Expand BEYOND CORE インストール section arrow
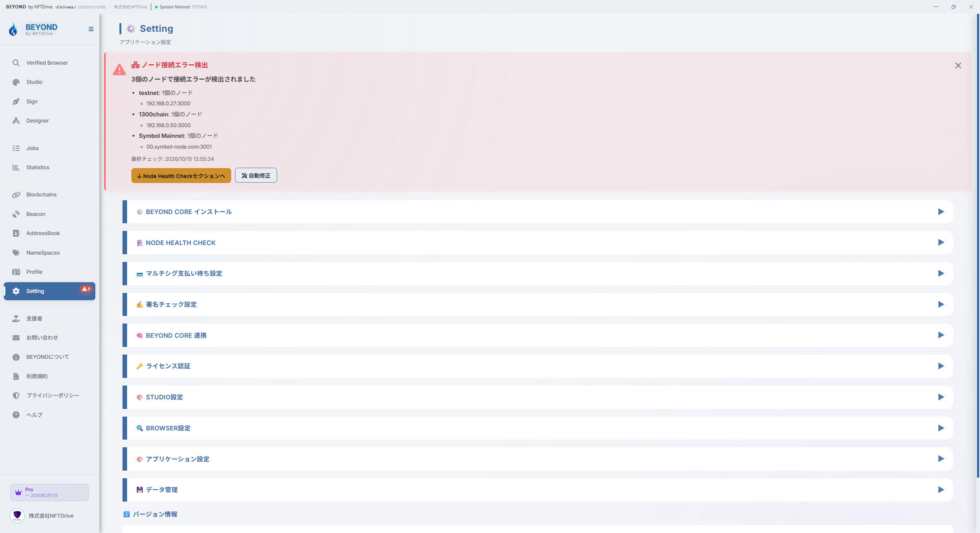980x533 pixels. (x=941, y=212)
